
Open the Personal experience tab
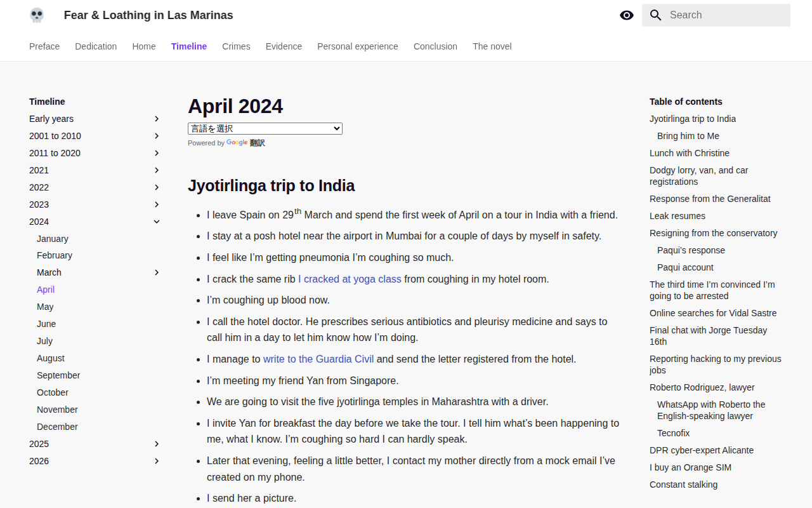[x=358, y=46]
